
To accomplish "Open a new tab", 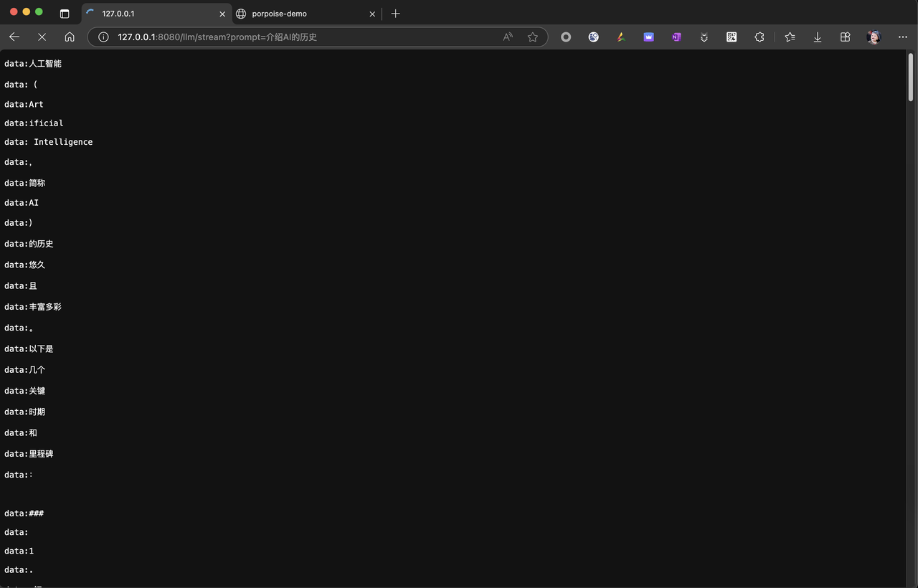I will point(395,14).
